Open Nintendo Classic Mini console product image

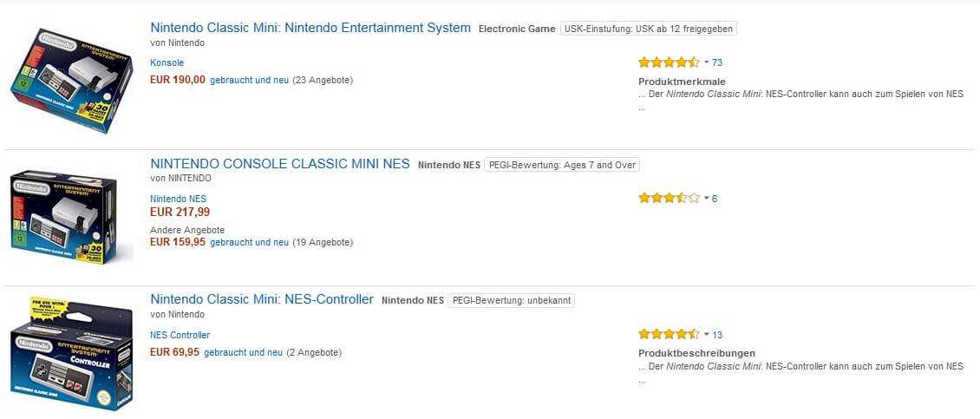[72, 79]
